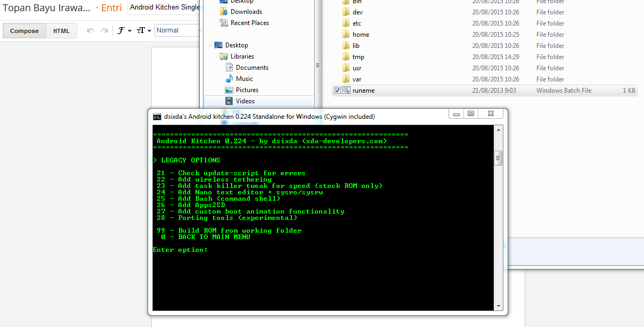The width and height of the screenshot is (644, 327).
Task: Select Documents library icon in Explorer tree
Action: click(x=230, y=68)
